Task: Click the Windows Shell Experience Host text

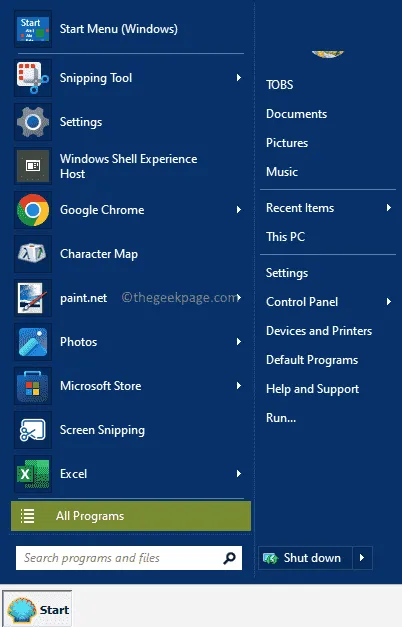Action: (x=128, y=166)
